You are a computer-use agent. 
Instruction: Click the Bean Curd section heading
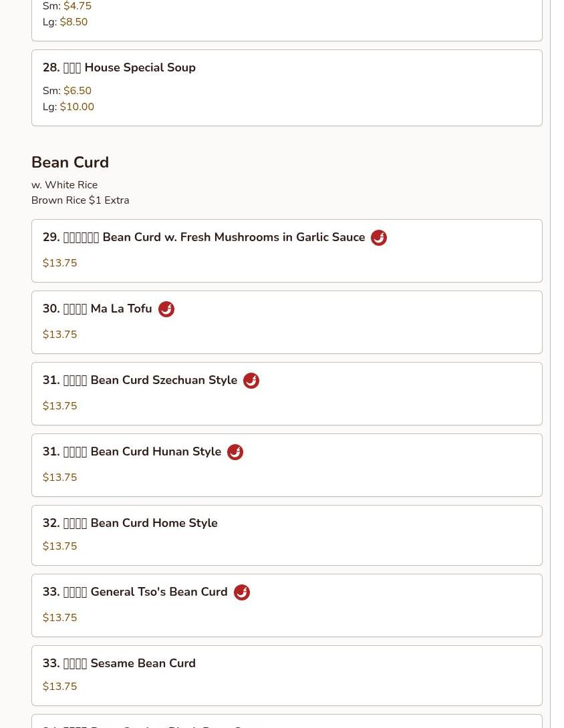(x=70, y=162)
